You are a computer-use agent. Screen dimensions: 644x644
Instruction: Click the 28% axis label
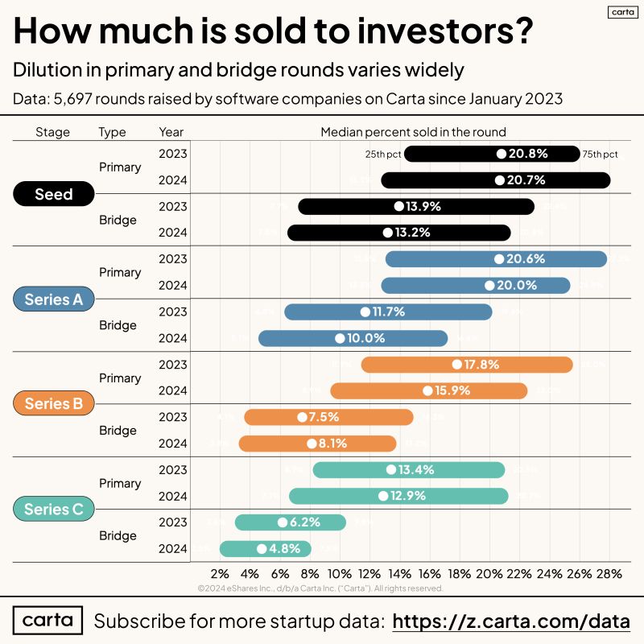(609, 574)
